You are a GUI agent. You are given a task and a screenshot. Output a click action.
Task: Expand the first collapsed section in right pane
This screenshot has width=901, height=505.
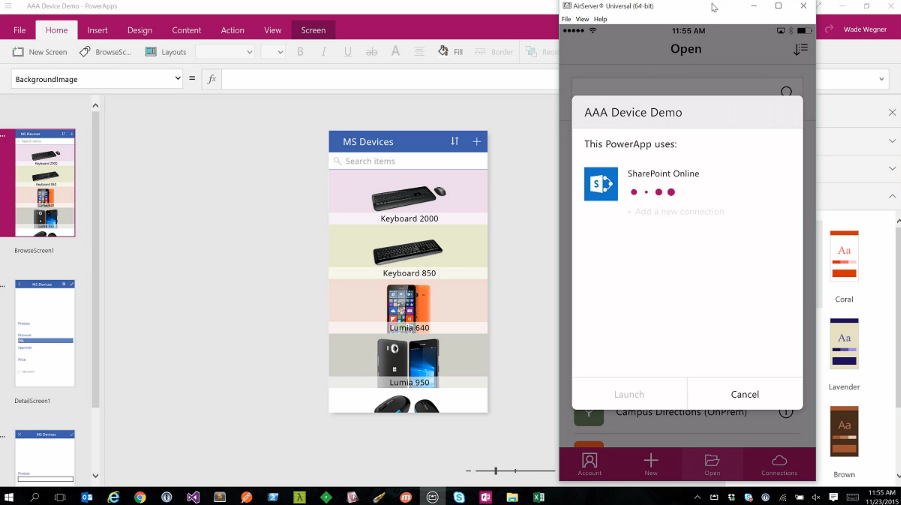(892, 141)
